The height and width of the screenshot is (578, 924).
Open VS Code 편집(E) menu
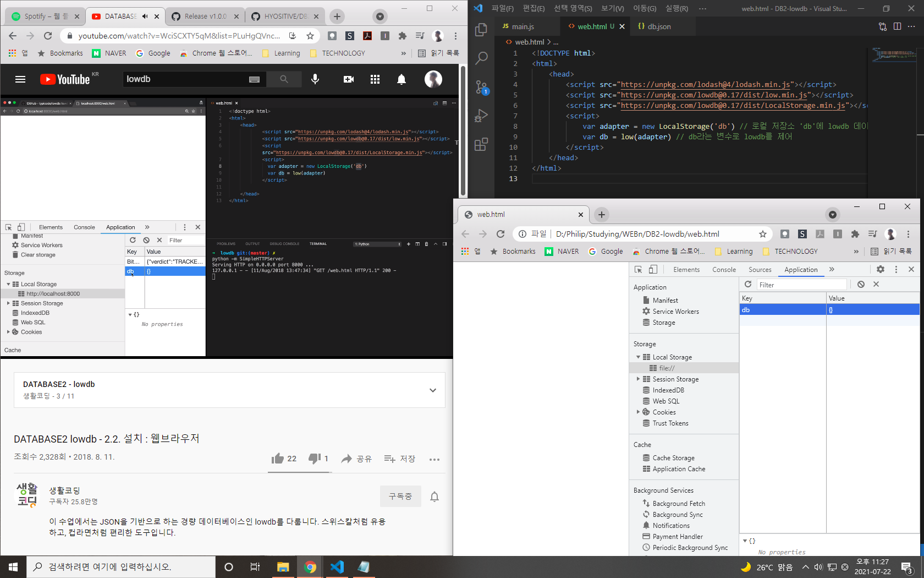(533, 8)
